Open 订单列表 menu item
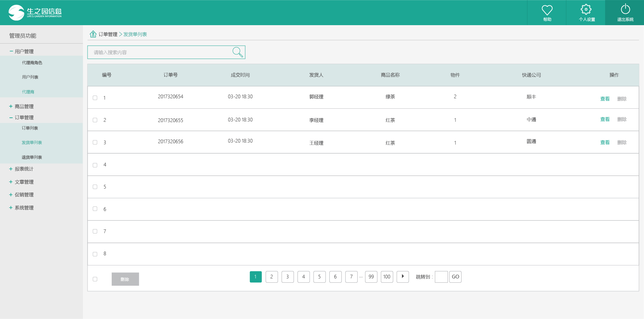Viewport: 644px width, 319px height. point(30,128)
